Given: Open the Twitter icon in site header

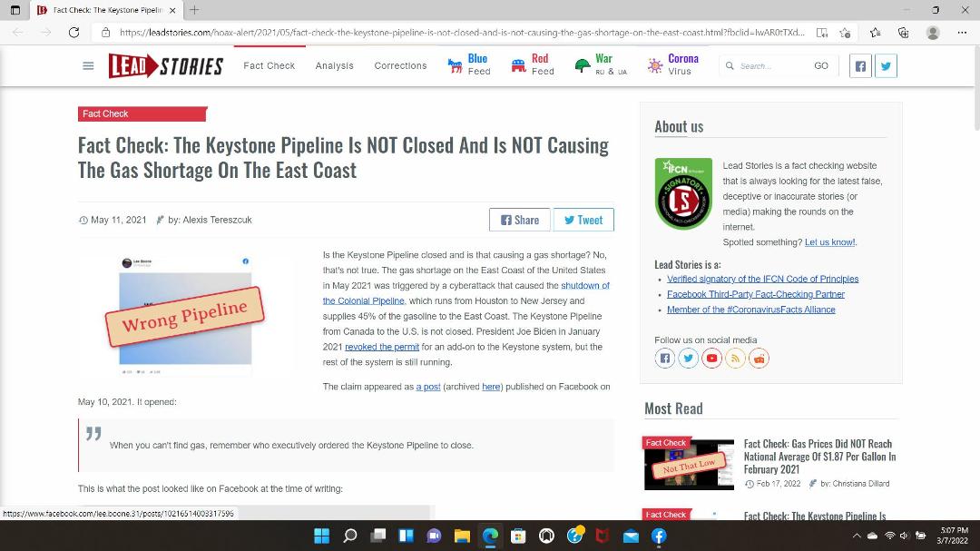Looking at the screenshot, I should (x=886, y=65).
